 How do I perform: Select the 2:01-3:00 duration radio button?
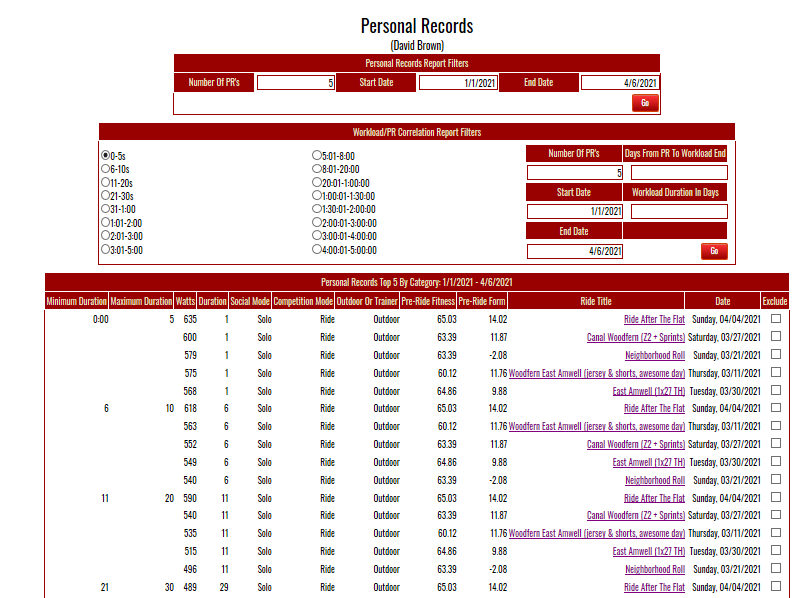[105, 235]
